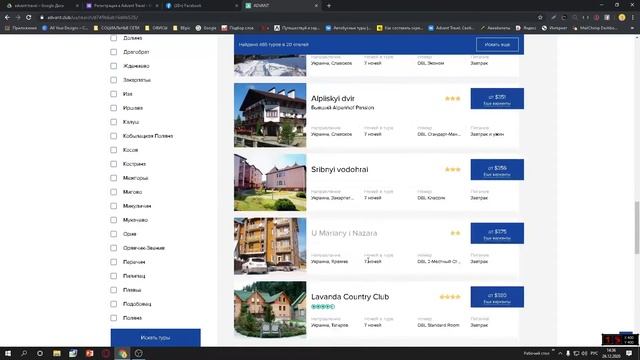Screen dimensions: 640x360
Task: Check the Поляна checkbox
Action: point(113,318)
